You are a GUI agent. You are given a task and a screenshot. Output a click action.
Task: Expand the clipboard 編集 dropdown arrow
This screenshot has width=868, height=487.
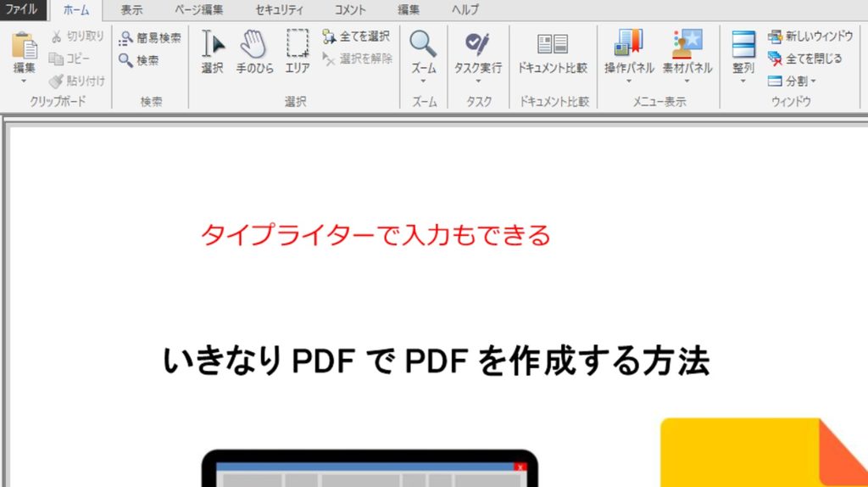24,81
